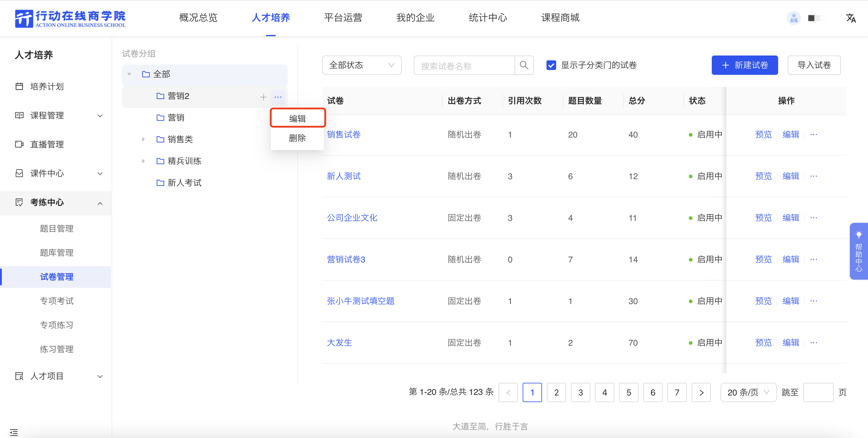The image size is (868, 438).
Task: Click the 课程管理 book icon
Action: point(19,116)
